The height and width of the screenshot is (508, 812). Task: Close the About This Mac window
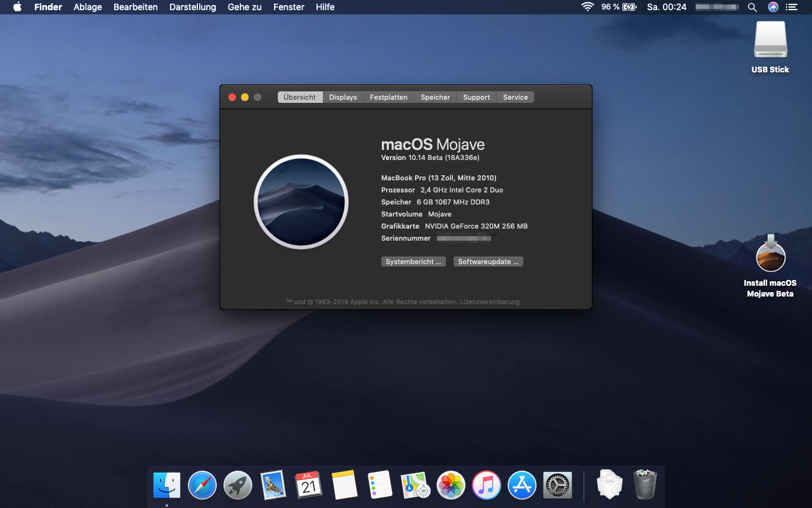[x=232, y=97]
